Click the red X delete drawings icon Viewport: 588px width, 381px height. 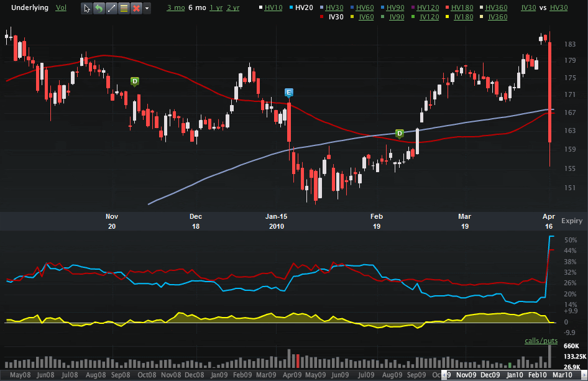click(x=136, y=8)
